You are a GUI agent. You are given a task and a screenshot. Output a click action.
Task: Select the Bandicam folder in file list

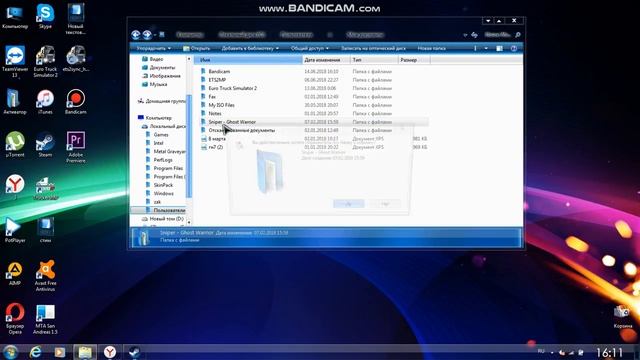pos(219,71)
